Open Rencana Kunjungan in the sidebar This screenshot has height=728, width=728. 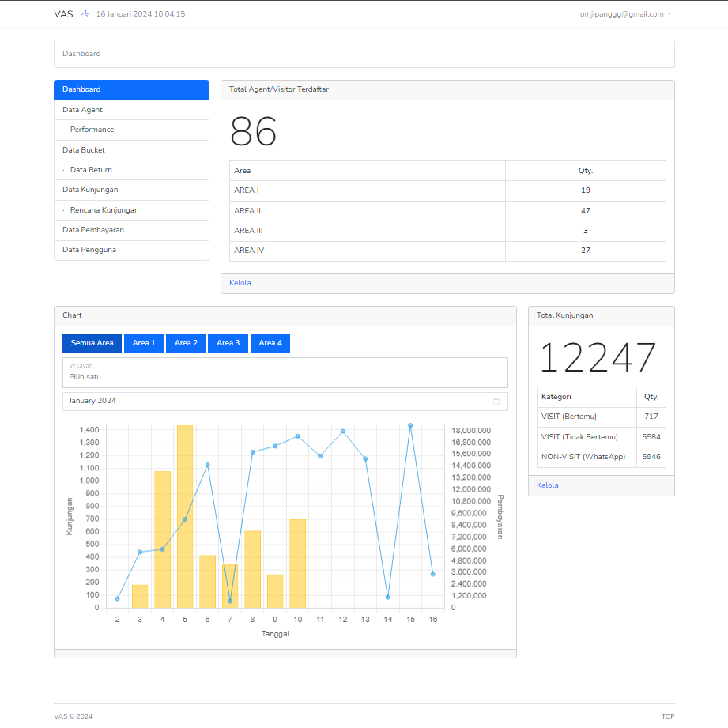click(104, 210)
